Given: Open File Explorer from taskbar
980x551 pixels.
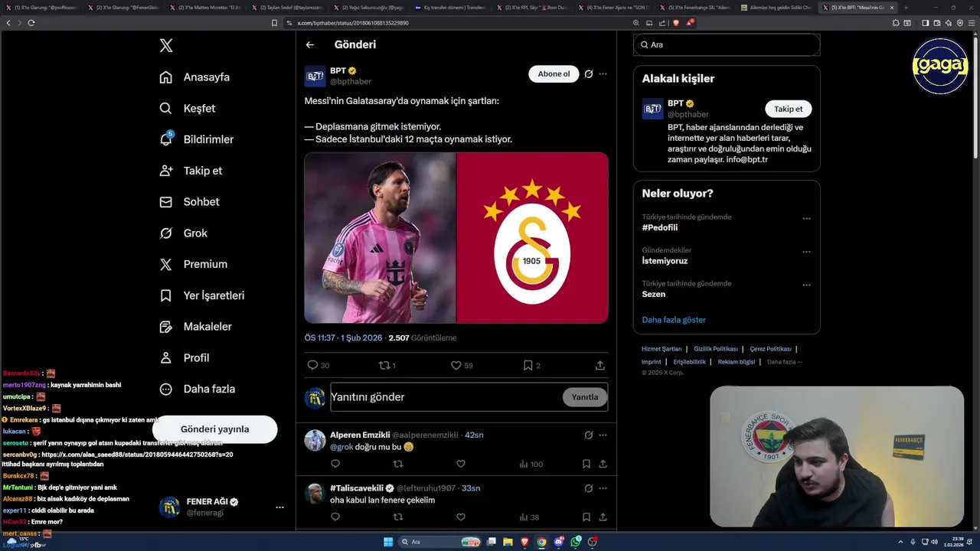Looking at the screenshot, I should 508,542.
